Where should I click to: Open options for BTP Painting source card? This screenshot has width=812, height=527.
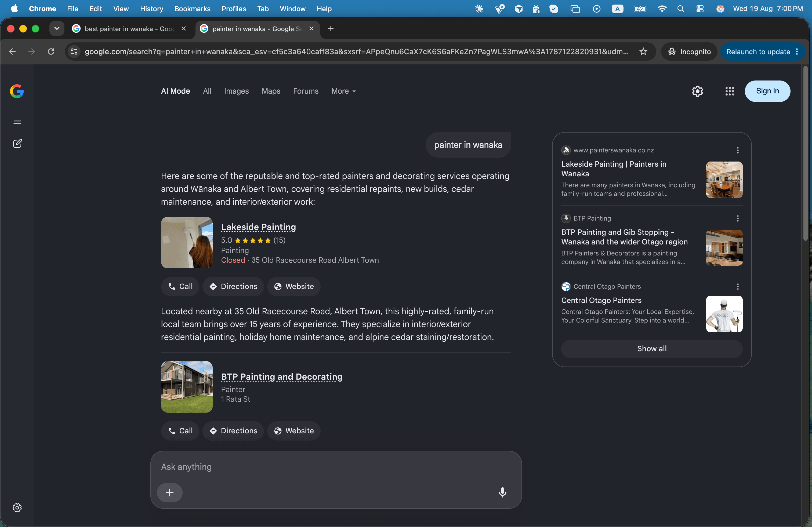click(738, 218)
